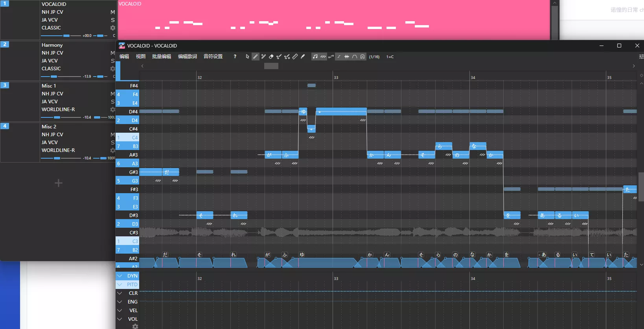
Task: Click the piano roll horizontal scrollbar thumb
Action: pyautogui.click(x=271, y=66)
